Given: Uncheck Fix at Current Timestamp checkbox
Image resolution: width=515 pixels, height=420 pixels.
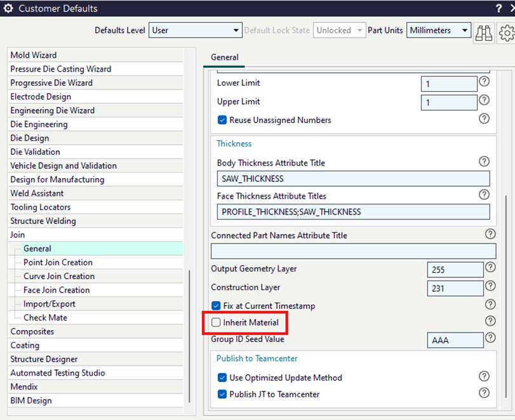Looking at the screenshot, I should [x=216, y=306].
